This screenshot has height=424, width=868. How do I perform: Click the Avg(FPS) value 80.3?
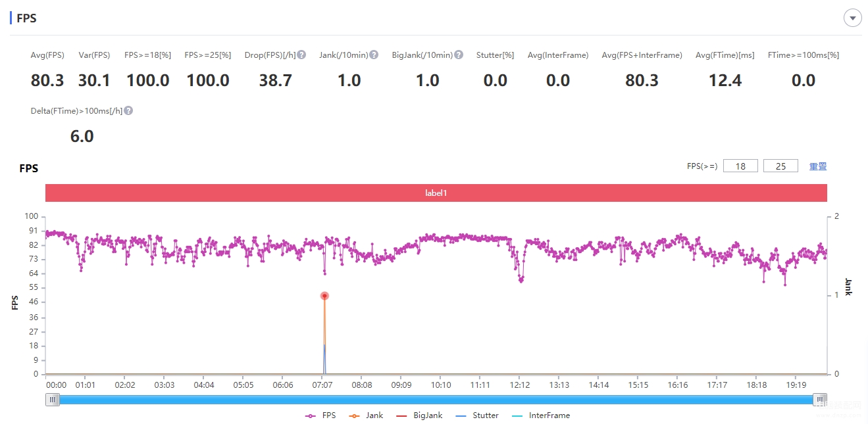tap(47, 81)
